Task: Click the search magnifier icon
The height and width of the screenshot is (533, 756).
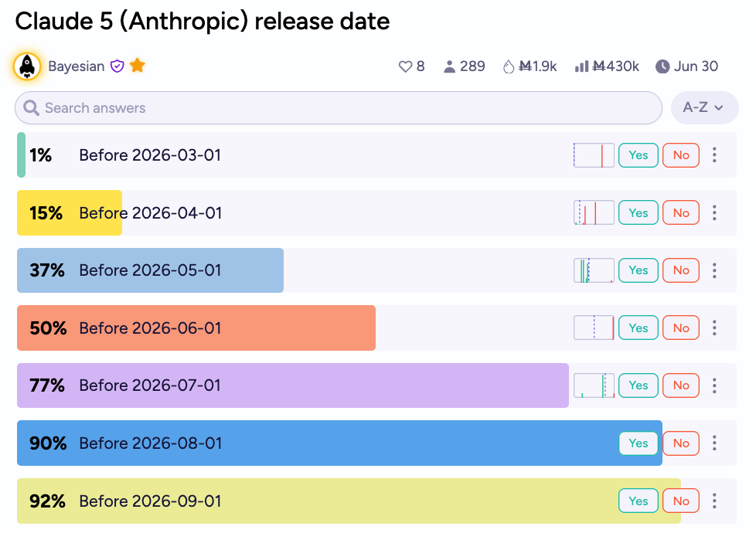Action: [32, 107]
